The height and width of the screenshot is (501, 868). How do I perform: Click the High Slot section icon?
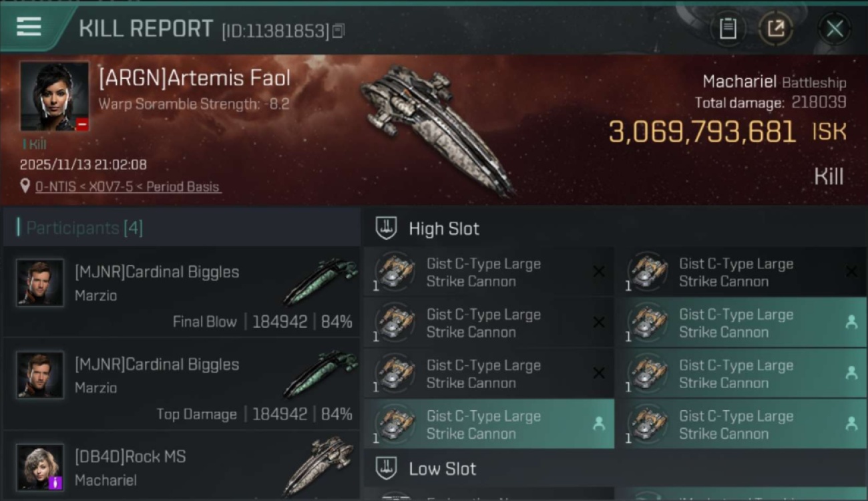coord(386,228)
